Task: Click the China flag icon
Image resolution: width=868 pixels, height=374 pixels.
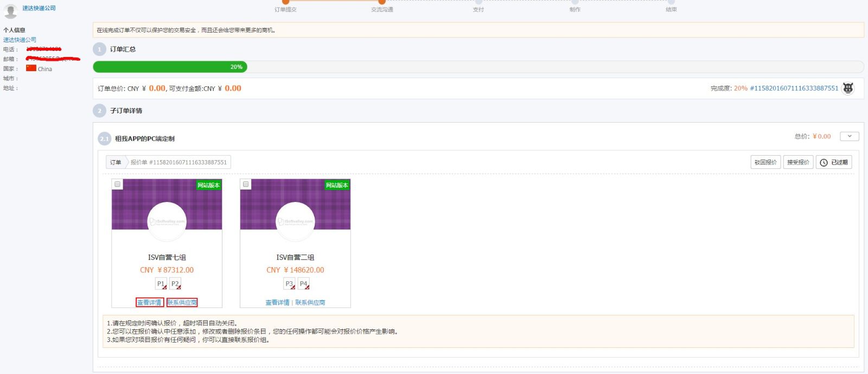Action: point(31,68)
